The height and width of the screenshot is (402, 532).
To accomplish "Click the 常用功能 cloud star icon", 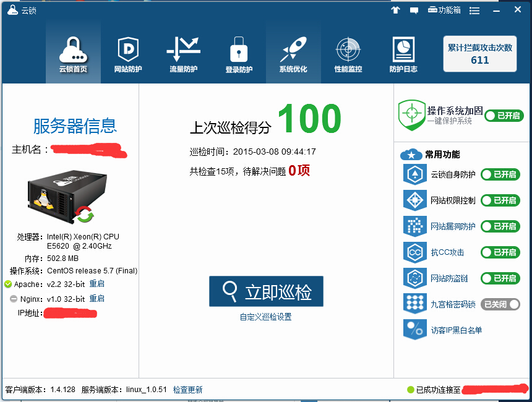I will click(411, 155).
